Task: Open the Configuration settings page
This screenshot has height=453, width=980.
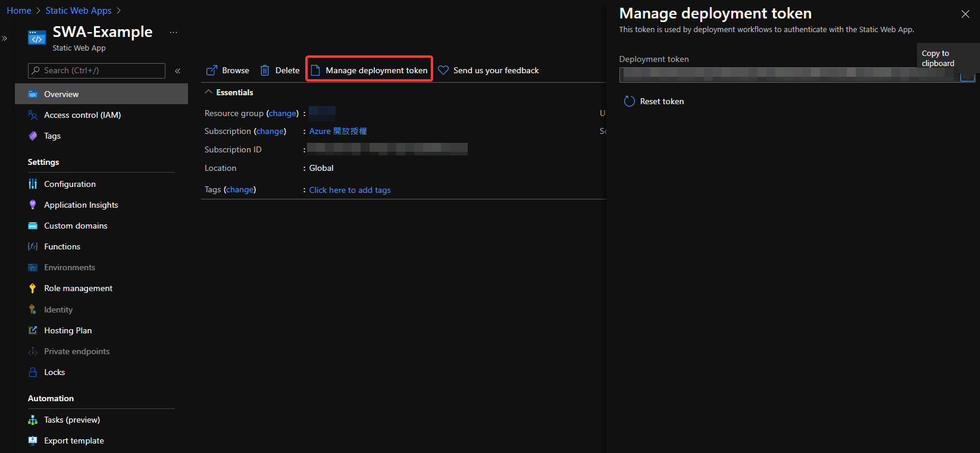Action: point(70,184)
